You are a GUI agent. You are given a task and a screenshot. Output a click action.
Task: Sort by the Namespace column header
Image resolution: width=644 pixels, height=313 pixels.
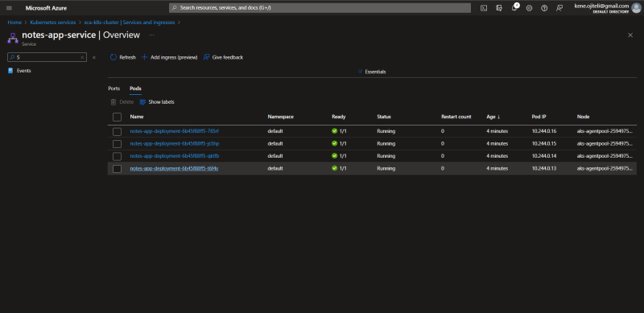(x=280, y=117)
